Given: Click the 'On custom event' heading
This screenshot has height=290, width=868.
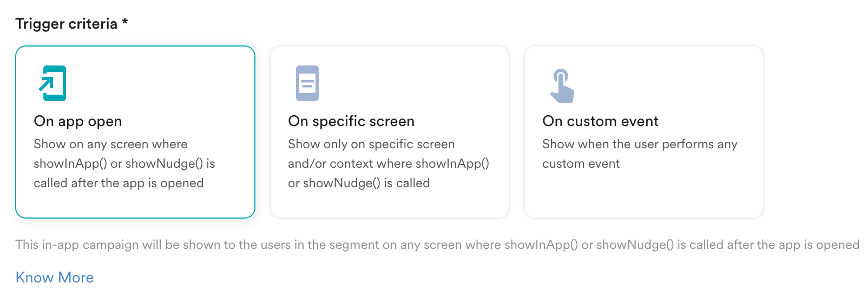Looking at the screenshot, I should [600, 121].
